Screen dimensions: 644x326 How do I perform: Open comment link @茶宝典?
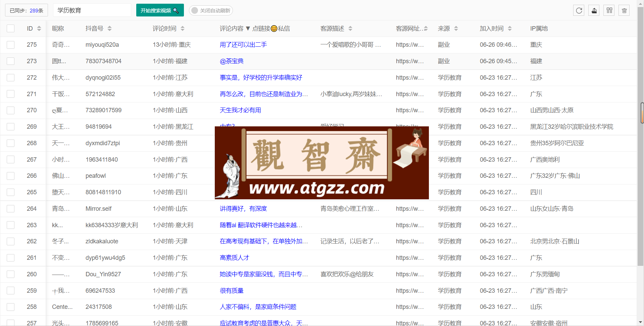[x=232, y=61]
